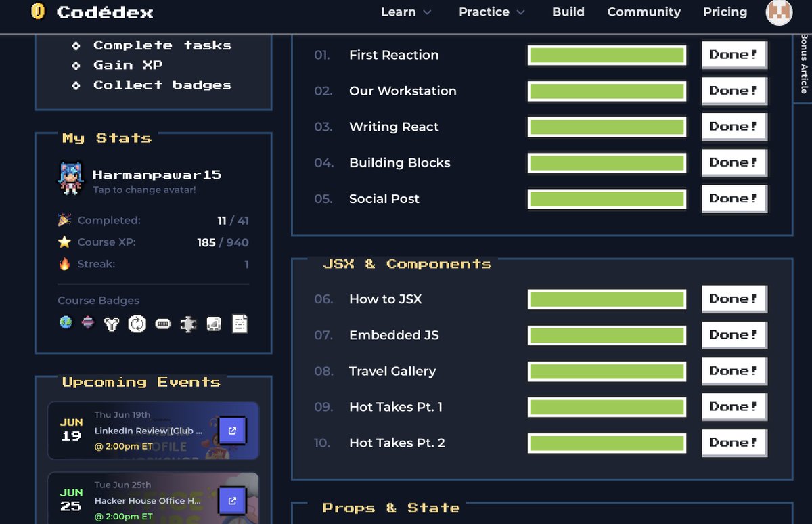812x524 pixels.
Task: Click Done! for Our Workstation
Action: (734, 91)
